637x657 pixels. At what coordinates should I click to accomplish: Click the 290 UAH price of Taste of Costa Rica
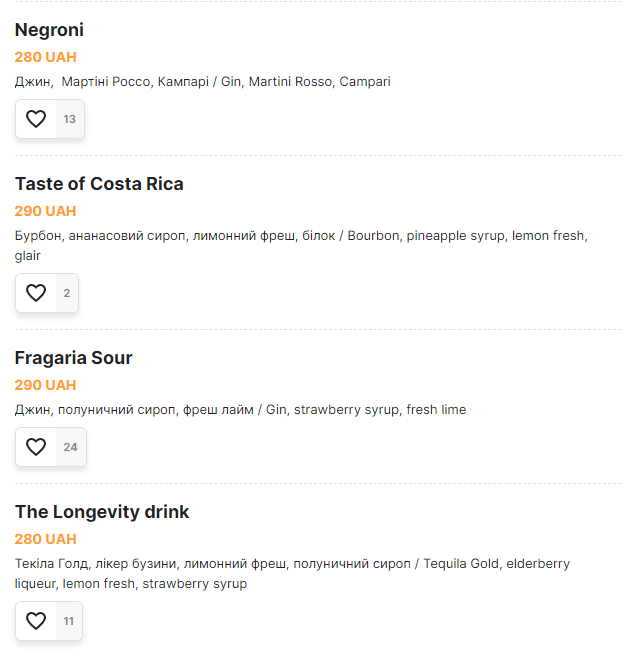45,211
